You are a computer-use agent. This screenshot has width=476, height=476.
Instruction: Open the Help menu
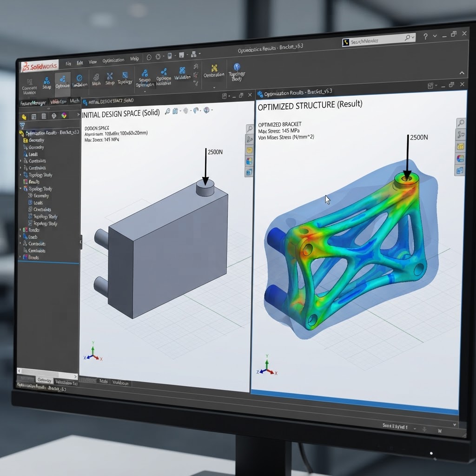[134, 59]
